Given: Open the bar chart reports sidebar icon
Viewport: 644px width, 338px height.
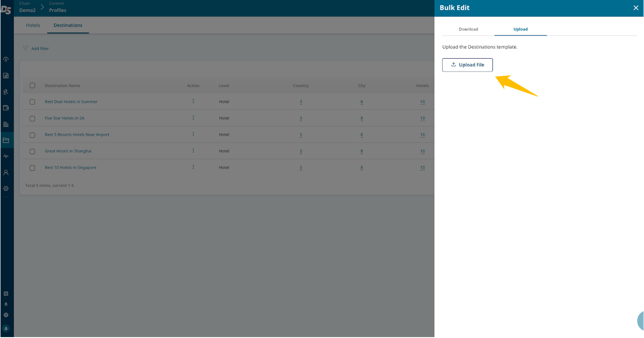Looking at the screenshot, I should click(x=6, y=75).
